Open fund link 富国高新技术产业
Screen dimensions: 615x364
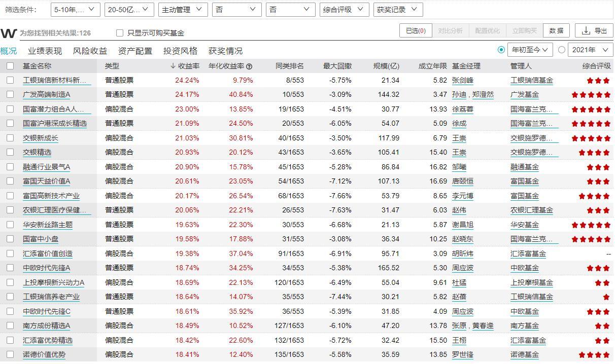tap(51, 196)
